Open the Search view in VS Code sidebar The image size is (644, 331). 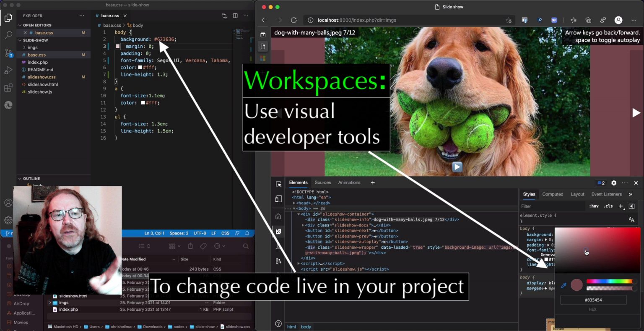click(x=8, y=35)
